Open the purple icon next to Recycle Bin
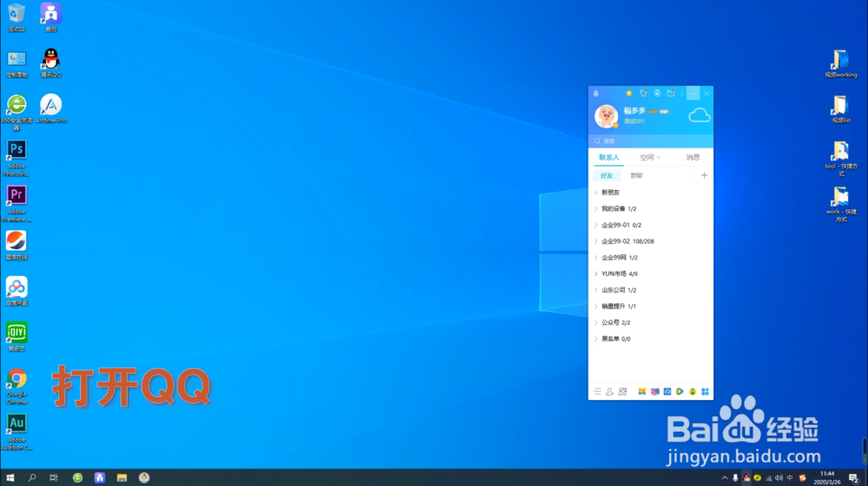 (51, 17)
